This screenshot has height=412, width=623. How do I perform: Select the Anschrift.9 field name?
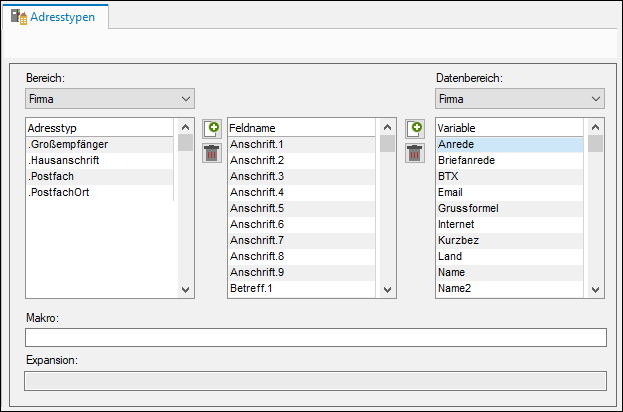pyautogui.click(x=302, y=273)
